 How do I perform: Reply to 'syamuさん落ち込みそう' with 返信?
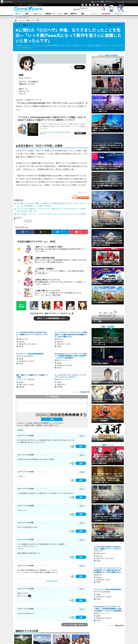[x=81, y=617]
